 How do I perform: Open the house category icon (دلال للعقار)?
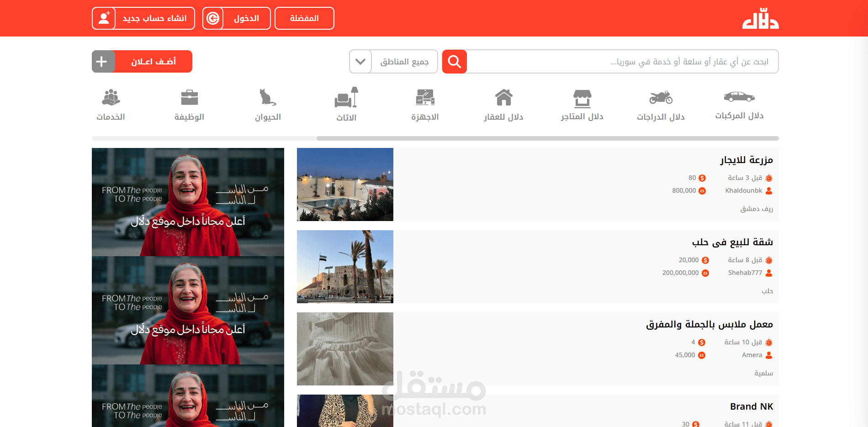tap(503, 97)
